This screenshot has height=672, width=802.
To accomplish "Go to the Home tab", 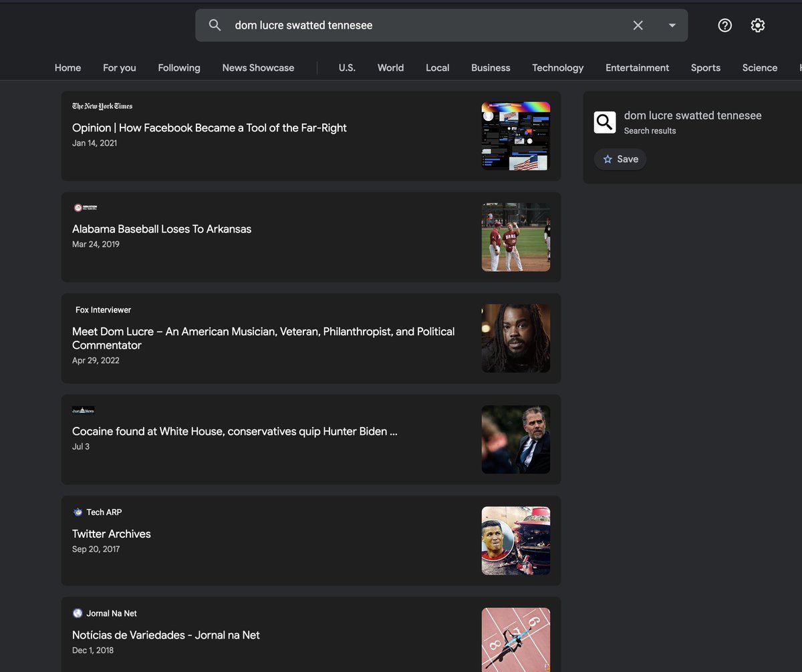I will [x=68, y=67].
